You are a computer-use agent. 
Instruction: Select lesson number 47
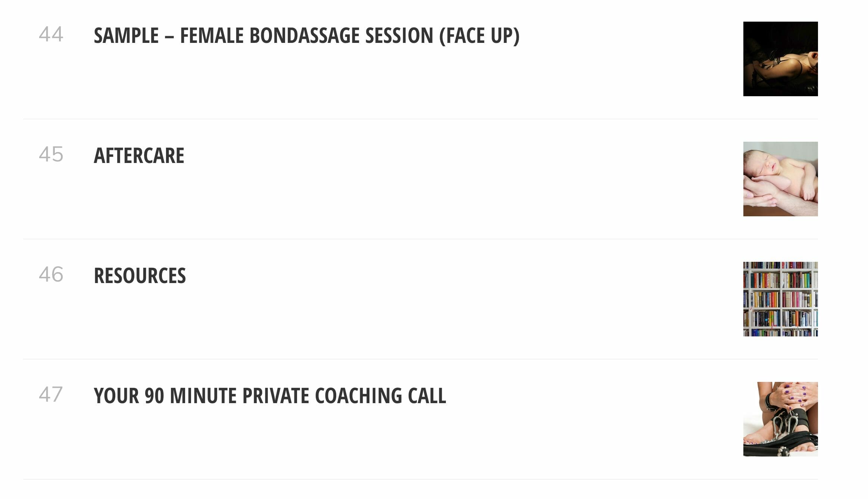click(x=51, y=395)
